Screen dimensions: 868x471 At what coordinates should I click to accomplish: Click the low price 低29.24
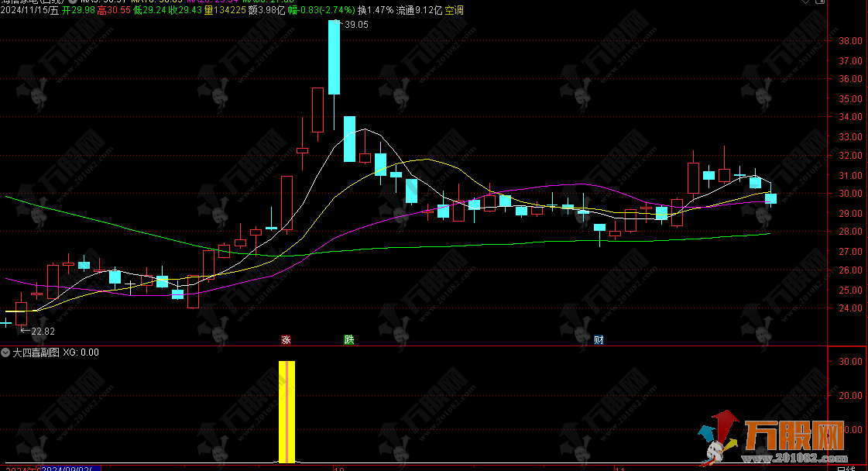(149, 10)
